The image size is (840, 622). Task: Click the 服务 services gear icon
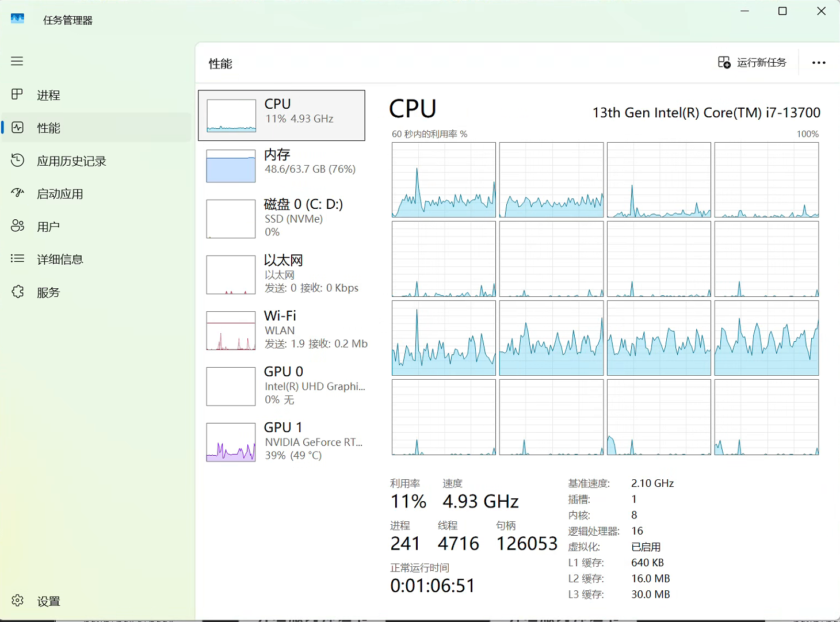click(18, 292)
